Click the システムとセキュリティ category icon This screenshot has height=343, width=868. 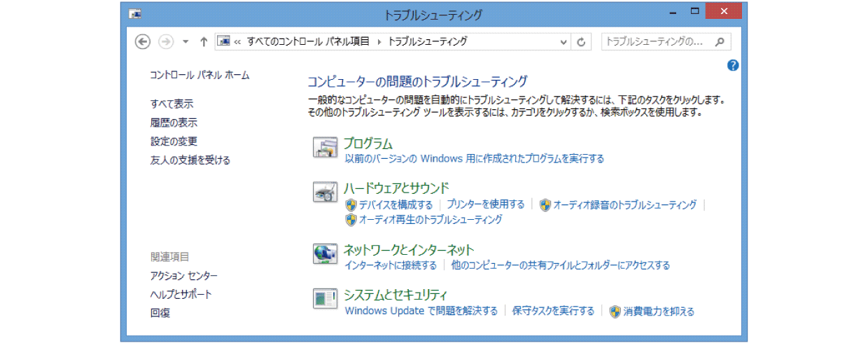(325, 300)
